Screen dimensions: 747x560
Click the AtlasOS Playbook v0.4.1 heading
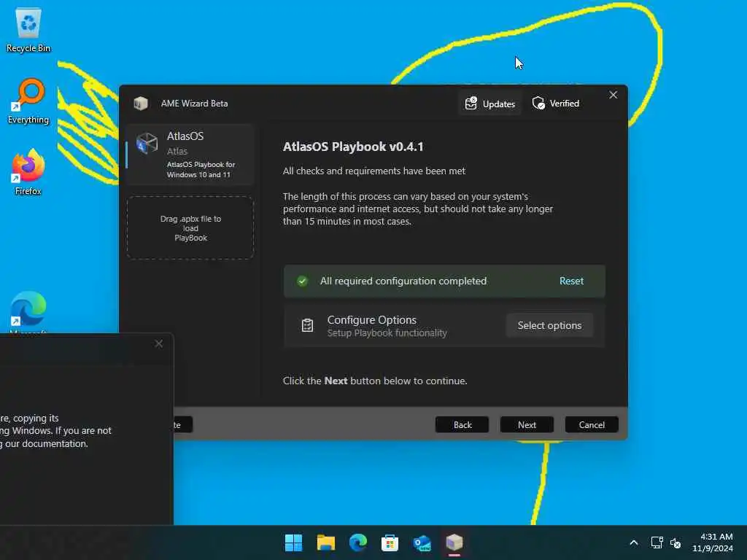click(353, 147)
